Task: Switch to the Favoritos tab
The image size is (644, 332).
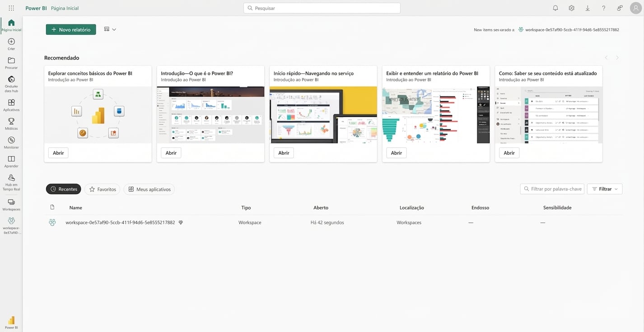Action: 102,189
